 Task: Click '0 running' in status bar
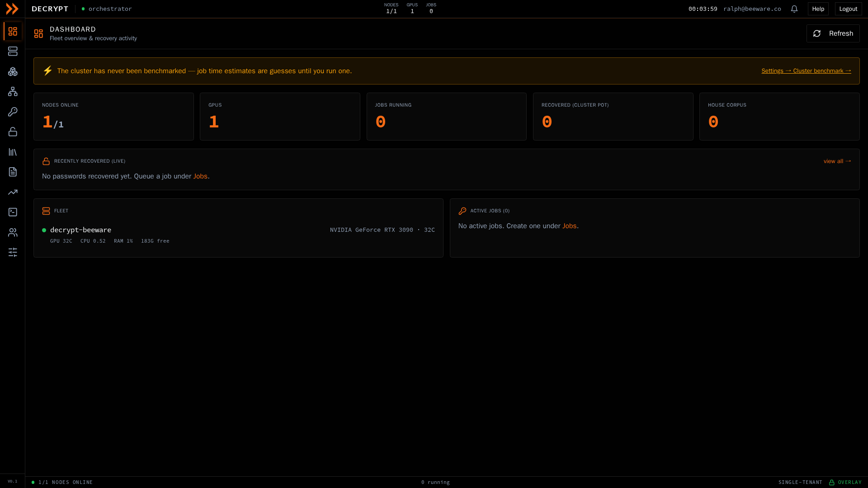[x=435, y=483]
